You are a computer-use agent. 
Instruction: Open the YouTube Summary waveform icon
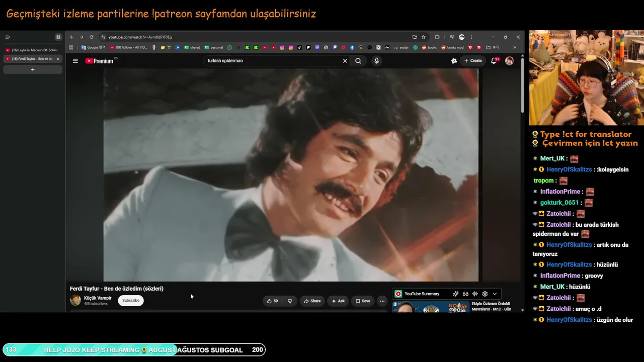point(475,294)
